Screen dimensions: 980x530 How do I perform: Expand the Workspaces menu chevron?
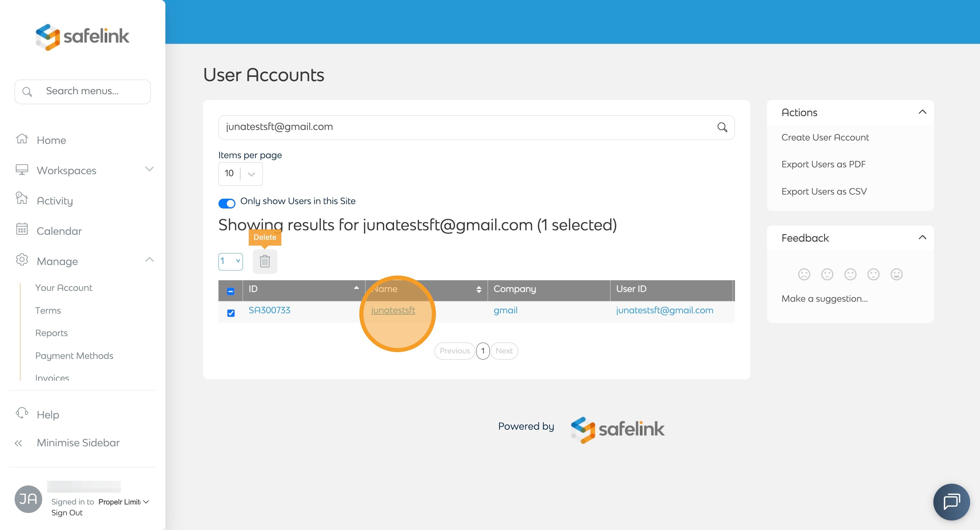point(149,169)
